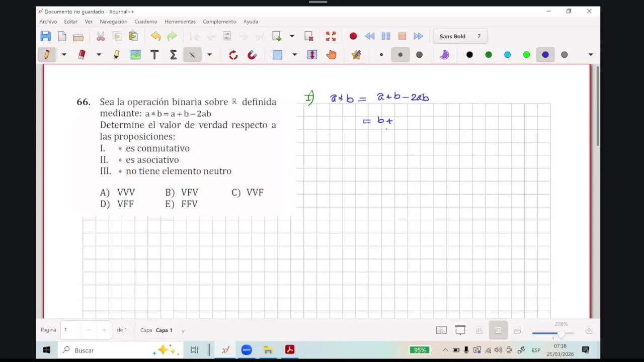The height and width of the screenshot is (362, 644).
Task: Click the Save document icon
Action: (x=46, y=36)
